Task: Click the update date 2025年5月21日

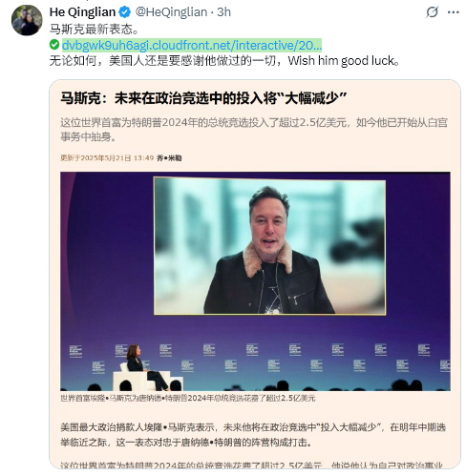Action: [x=107, y=158]
